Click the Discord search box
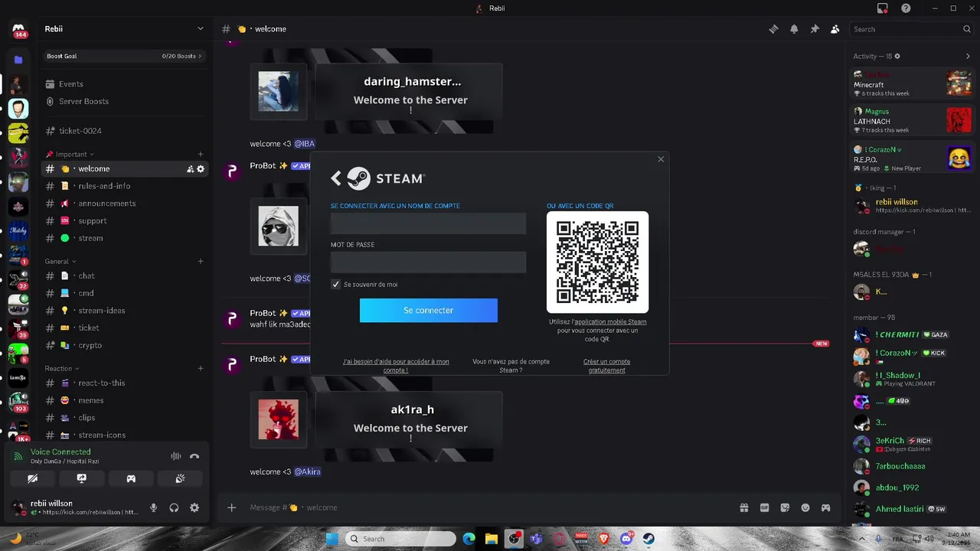The width and height of the screenshot is (980, 551). 912,29
